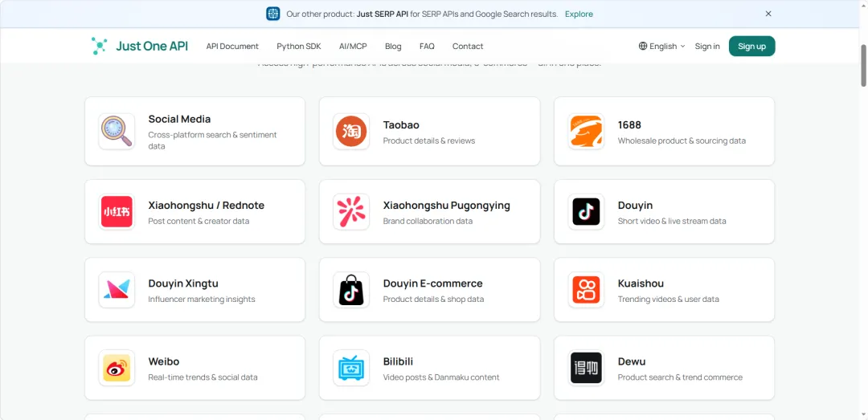Open the Douyin E-commerce card title
The width and height of the screenshot is (868, 420).
pos(433,283)
